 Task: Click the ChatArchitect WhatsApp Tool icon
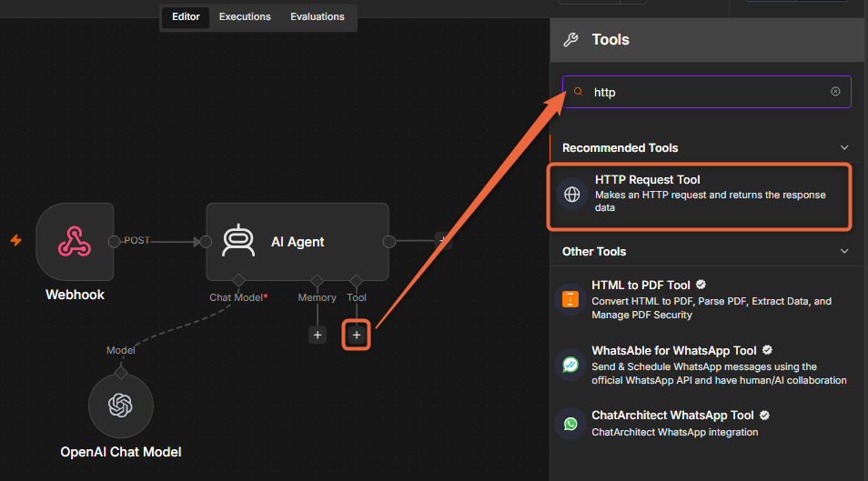pyautogui.click(x=570, y=424)
